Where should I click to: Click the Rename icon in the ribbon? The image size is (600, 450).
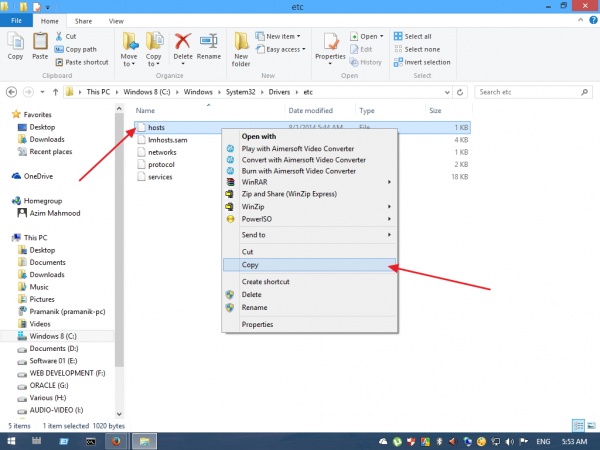pos(209,41)
